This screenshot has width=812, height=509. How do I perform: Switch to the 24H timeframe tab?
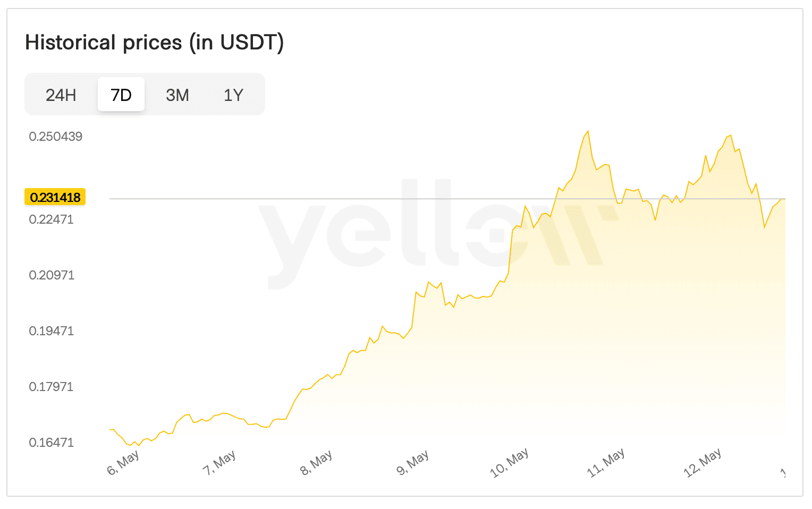click(x=61, y=95)
